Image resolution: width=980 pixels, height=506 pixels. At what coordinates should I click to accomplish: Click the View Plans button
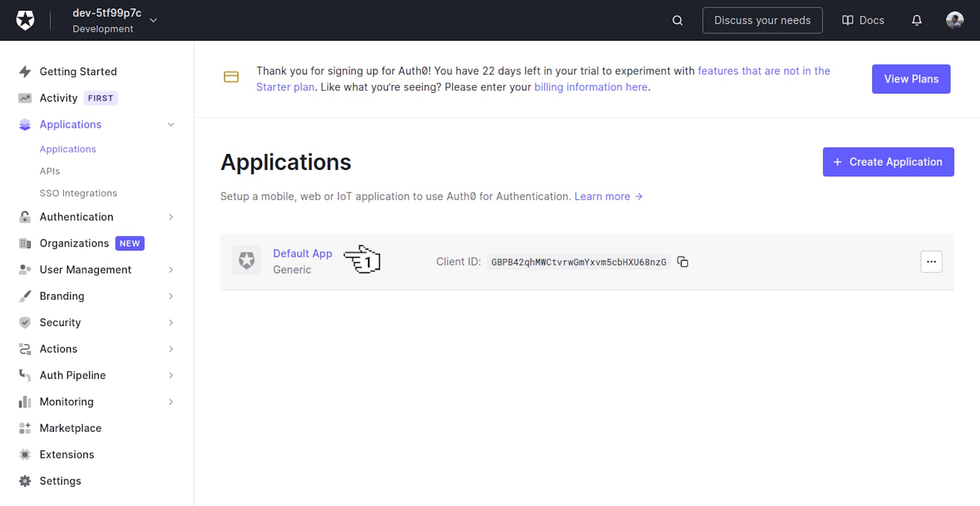[x=911, y=79]
